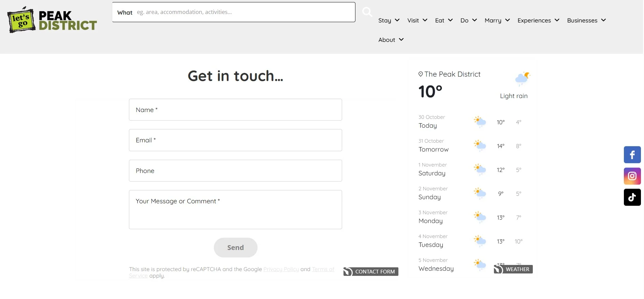The width and height of the screenshot is (644, 299).
Task: Click the Light rain condition text
Action: 514,96
